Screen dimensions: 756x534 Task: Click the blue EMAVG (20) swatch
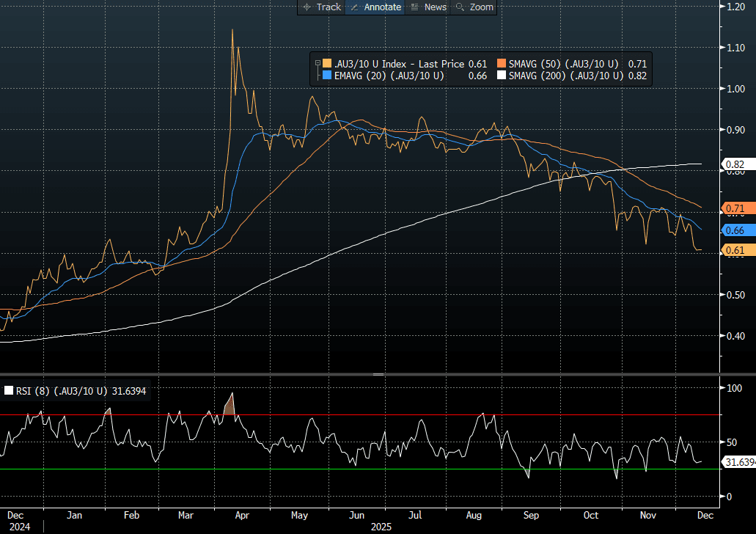tap(326, 76)
